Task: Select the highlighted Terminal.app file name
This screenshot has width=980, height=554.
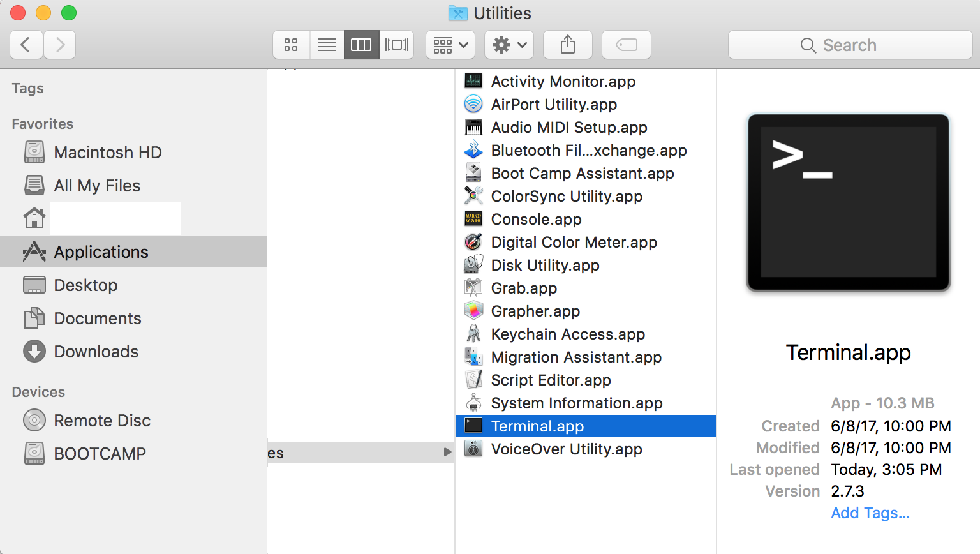Action: tap(537, 426)
